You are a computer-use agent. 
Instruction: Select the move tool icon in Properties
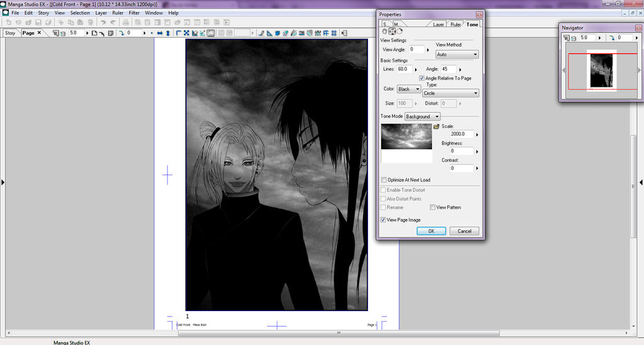(392, 31)
